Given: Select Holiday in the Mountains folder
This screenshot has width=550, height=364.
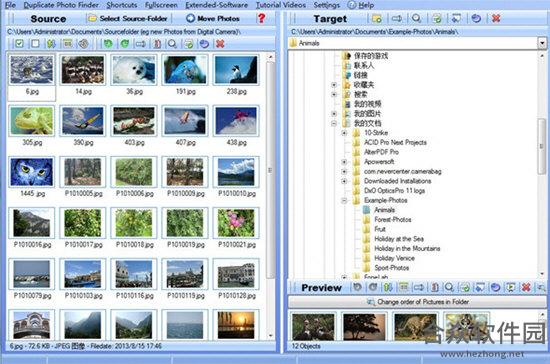Looking at the screenshot, I should point(407,248).
